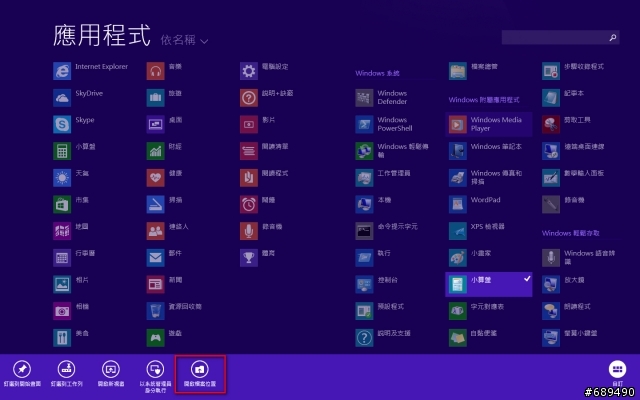
Task: Click 以系統管理員身分執行 run as administrator
Action: click(155, 376)
